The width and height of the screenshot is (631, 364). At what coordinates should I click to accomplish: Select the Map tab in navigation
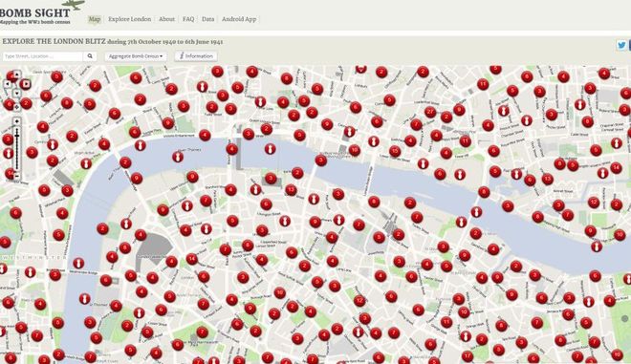coord(95,19)
